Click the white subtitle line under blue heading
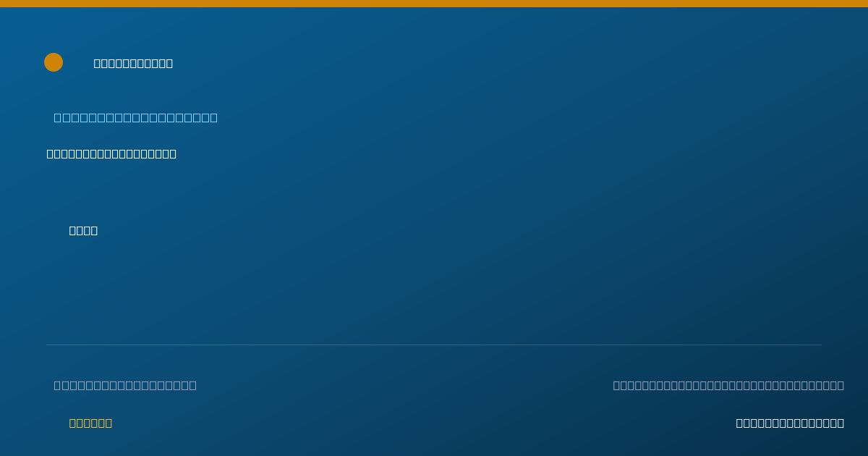The width and height of the screenshot is (868, 456). [111, 153]
